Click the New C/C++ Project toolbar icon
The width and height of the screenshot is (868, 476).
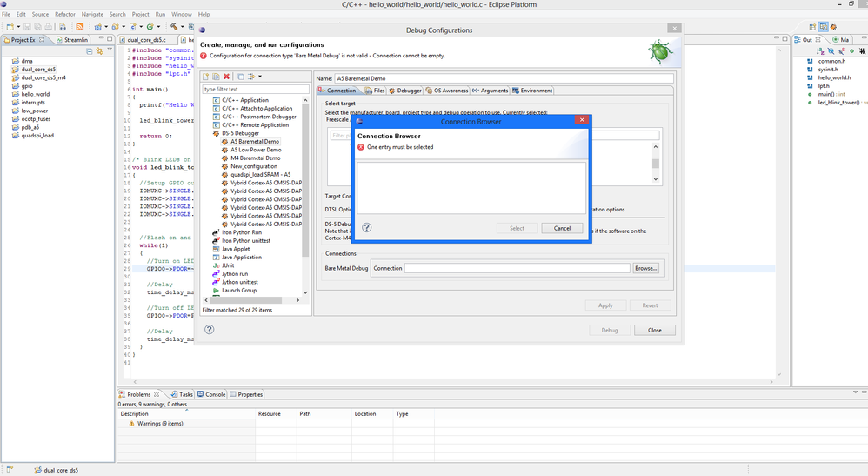coord(98,27)
